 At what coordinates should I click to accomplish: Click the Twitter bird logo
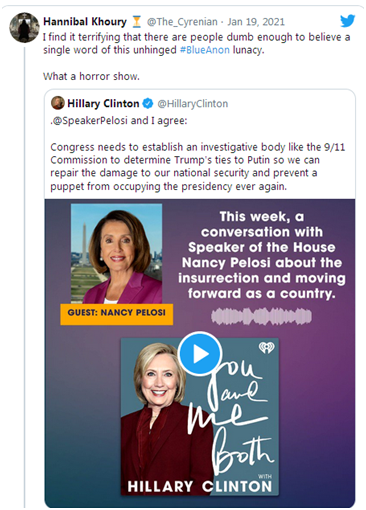click(x=347, y=21)
